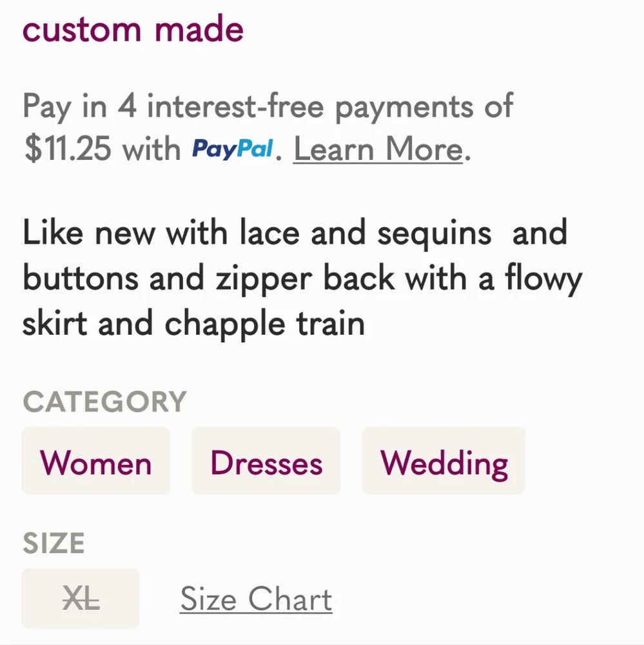Viewport: 644px width, 645px height.
Task: Select the Women category tag
Action: tap(96, 461)
